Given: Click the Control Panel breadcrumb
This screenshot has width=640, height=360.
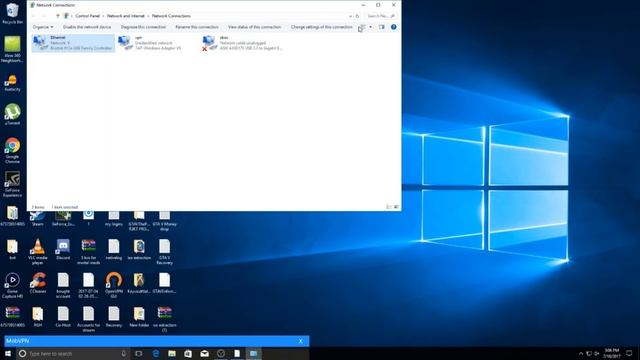Looking at the screenshot, I should click(x=87, y=16).
